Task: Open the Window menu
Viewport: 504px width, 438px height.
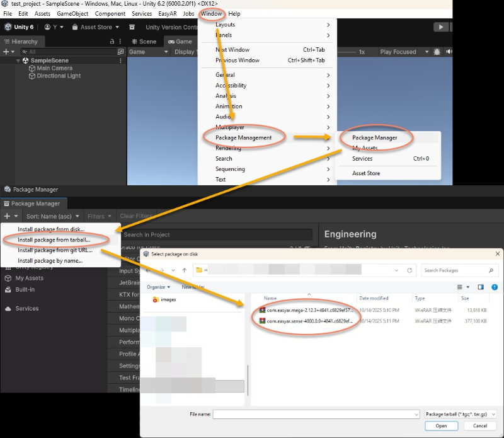Action: (x=210, y=13)
